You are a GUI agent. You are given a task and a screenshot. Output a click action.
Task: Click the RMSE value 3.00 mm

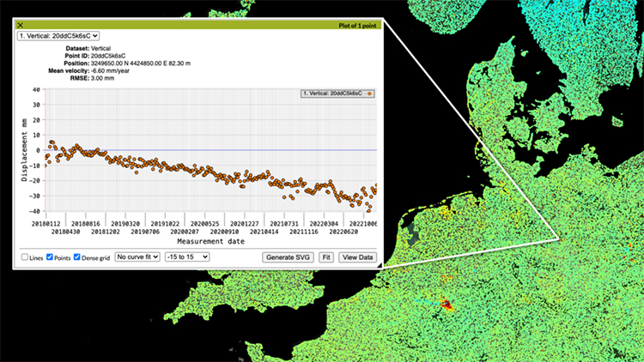[102, 78]
